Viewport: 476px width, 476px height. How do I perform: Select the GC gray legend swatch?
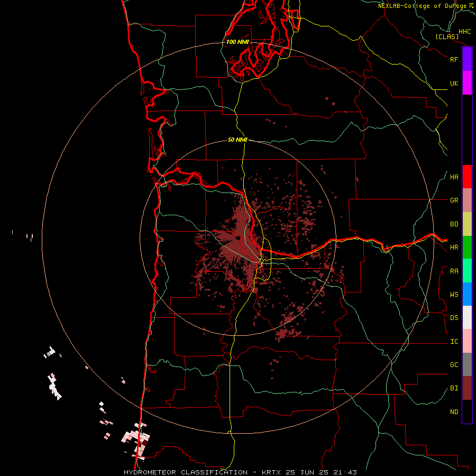point(467,364)
